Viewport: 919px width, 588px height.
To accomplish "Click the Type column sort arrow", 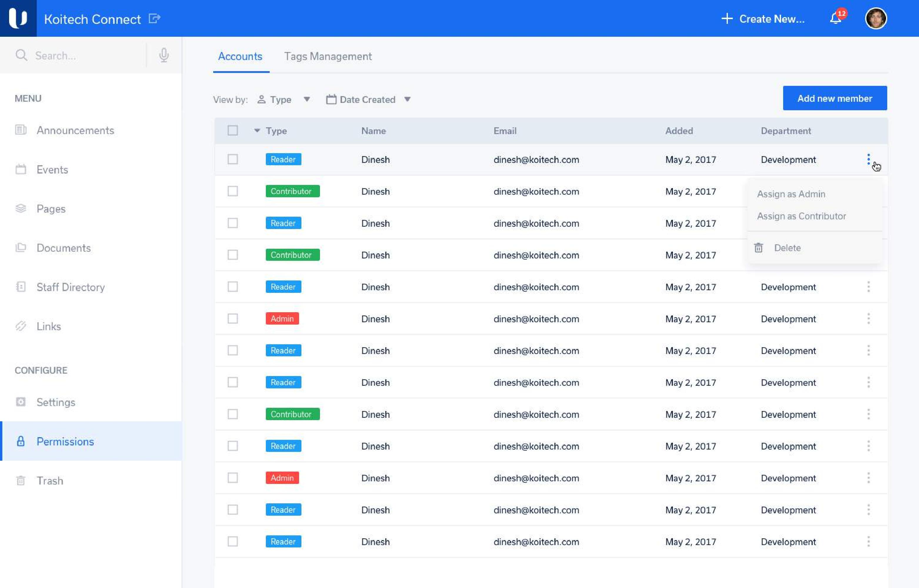I will tap(257, 131).
